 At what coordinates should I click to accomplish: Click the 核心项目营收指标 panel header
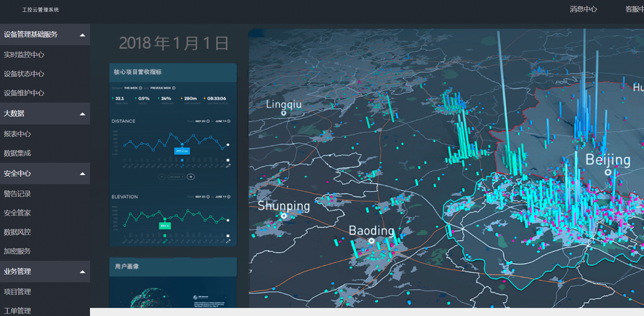[173, 72]
